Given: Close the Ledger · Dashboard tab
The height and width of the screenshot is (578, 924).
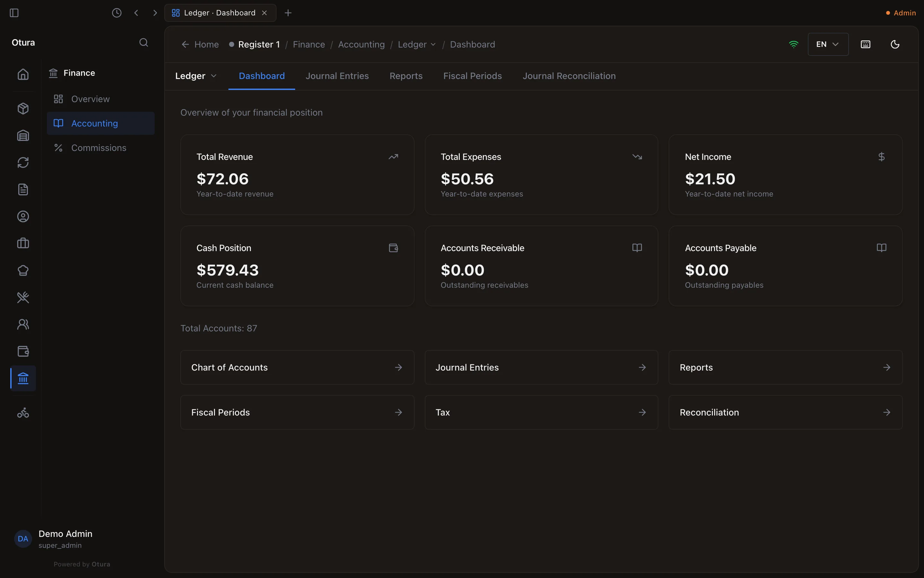Looking at the screenshot, I should [x=264, y=13].
